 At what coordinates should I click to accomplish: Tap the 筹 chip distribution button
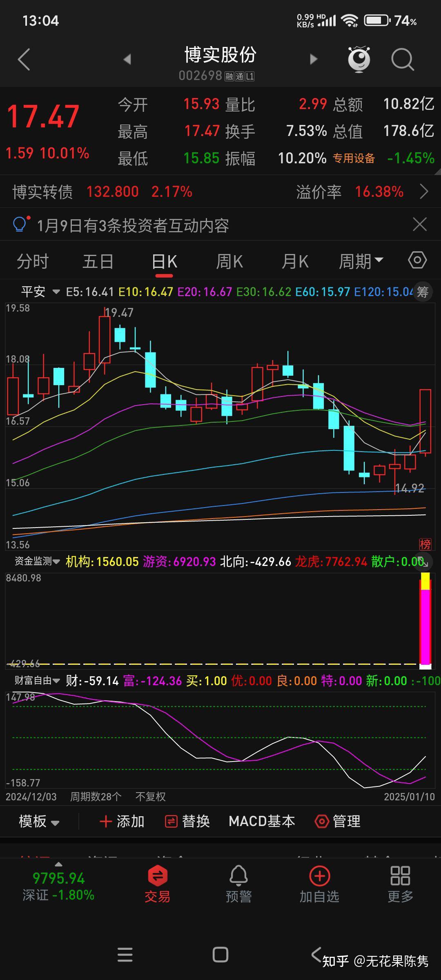(x=423, y=292)
